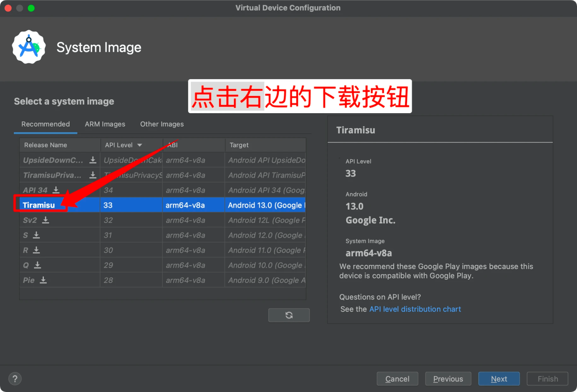The height and width of the screenshot is (392, 577).
Task: Sort by API Level column arrow
Action: pos(140,145)
